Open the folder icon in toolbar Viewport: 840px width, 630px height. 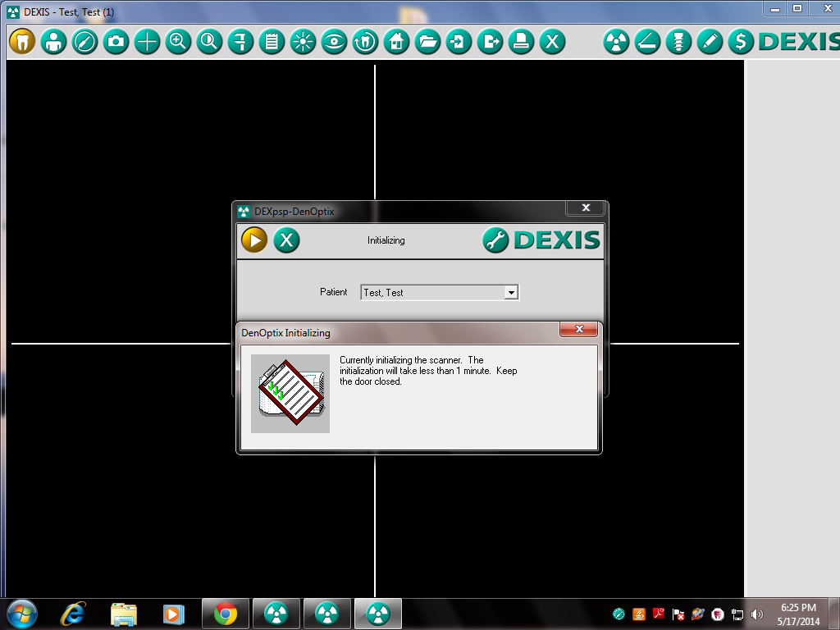click(x=427, y=41)
